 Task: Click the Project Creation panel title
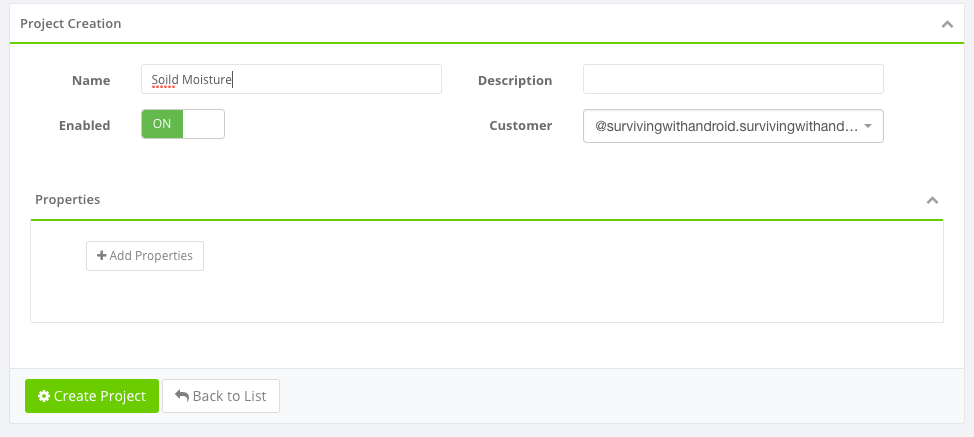pyautogui.click(x=71, y=23)
